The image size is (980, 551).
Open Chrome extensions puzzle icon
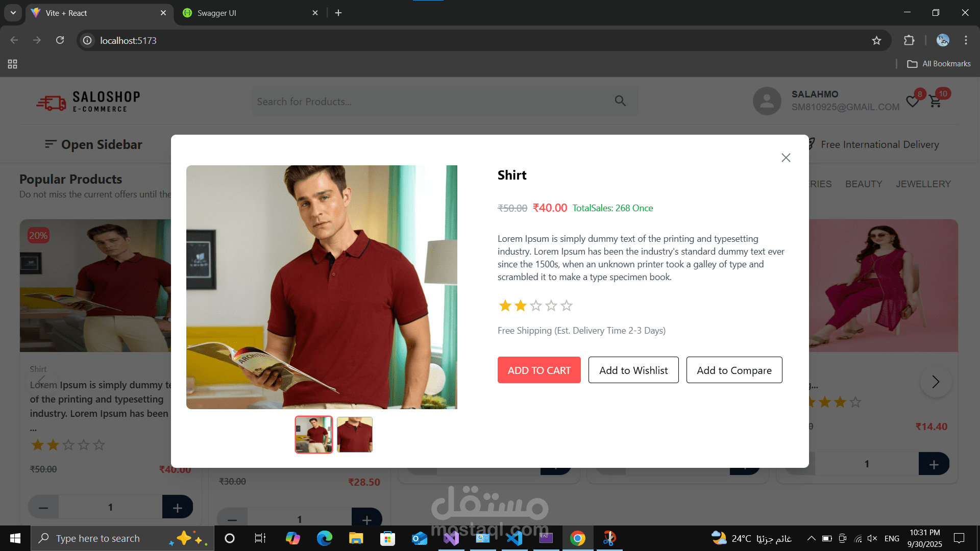pyautogui.click(x=909, y=40)
